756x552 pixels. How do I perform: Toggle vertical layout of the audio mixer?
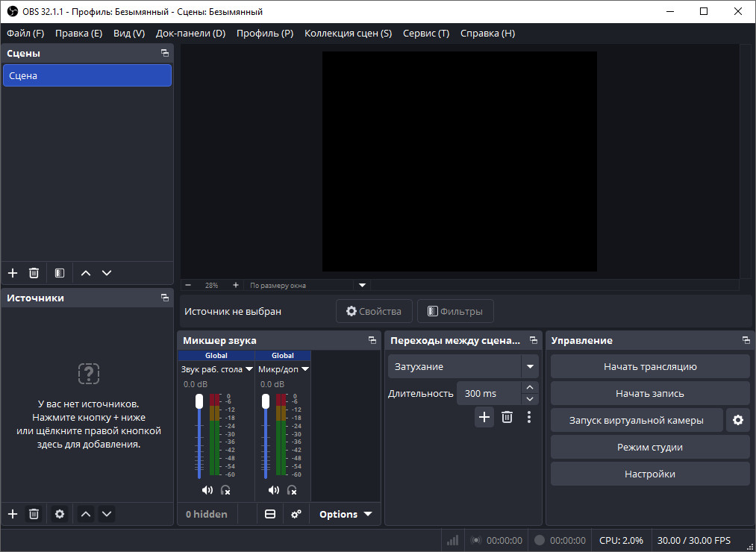click(x=270, y=514)
